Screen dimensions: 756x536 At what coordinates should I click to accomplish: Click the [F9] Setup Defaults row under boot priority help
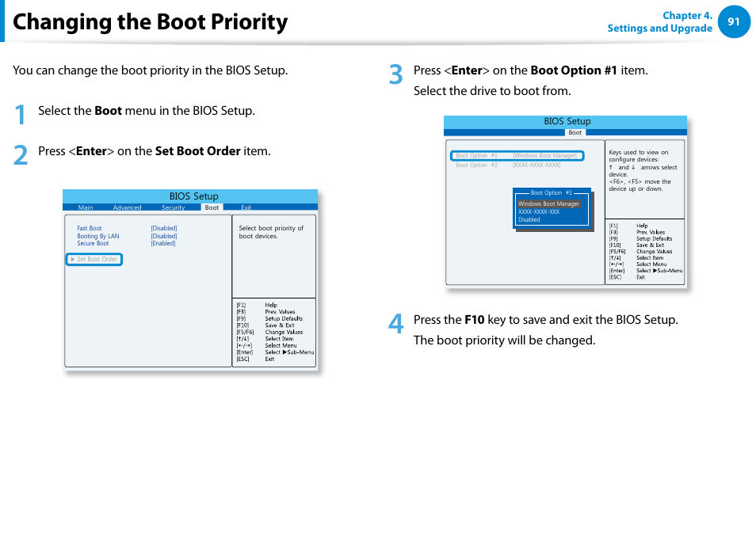(x=269, y=318)
